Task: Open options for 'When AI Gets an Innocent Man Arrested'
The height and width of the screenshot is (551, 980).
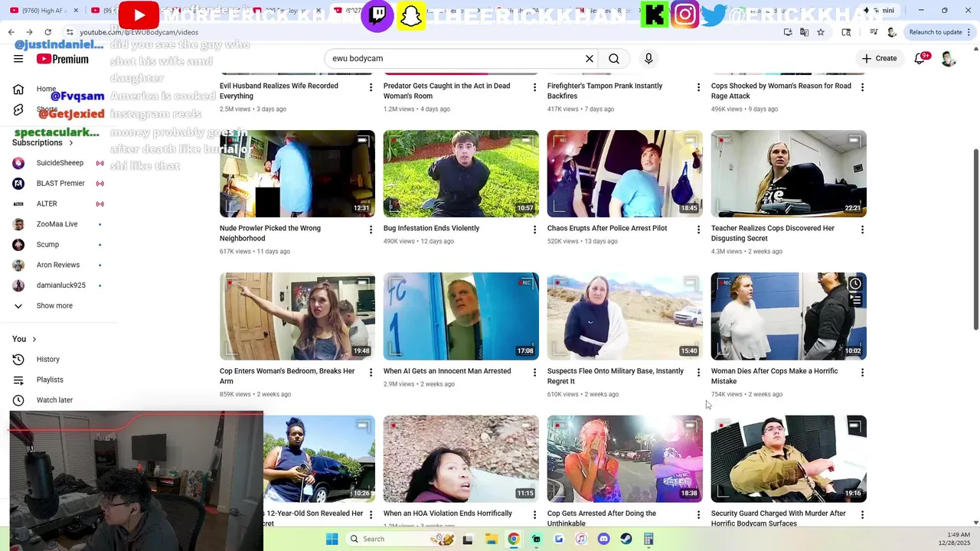Action: point(534,373)
